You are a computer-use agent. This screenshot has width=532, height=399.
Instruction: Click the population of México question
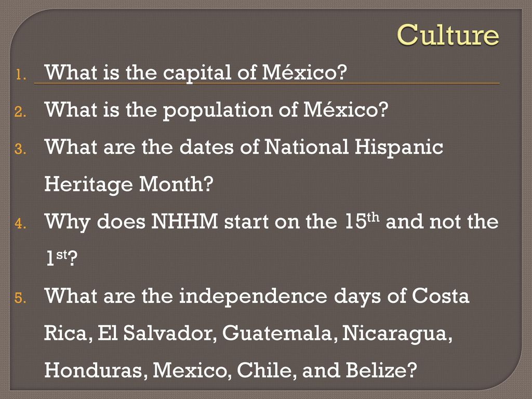216,110
